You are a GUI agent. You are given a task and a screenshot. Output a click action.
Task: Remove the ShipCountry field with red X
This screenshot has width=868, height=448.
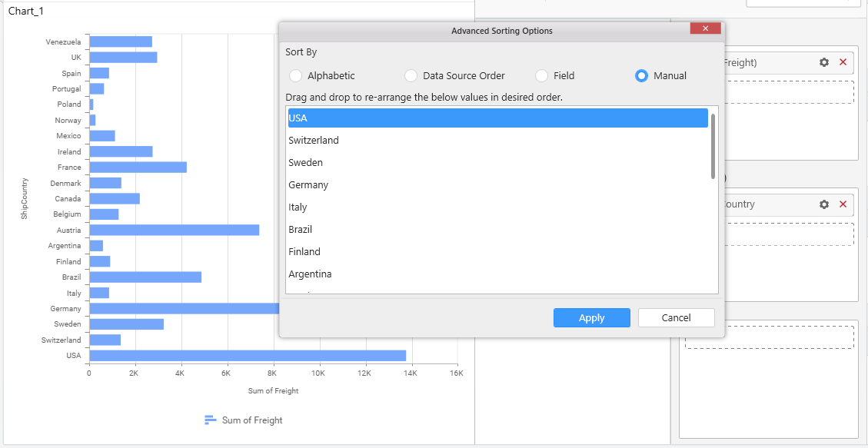click(x=843, y=204)
